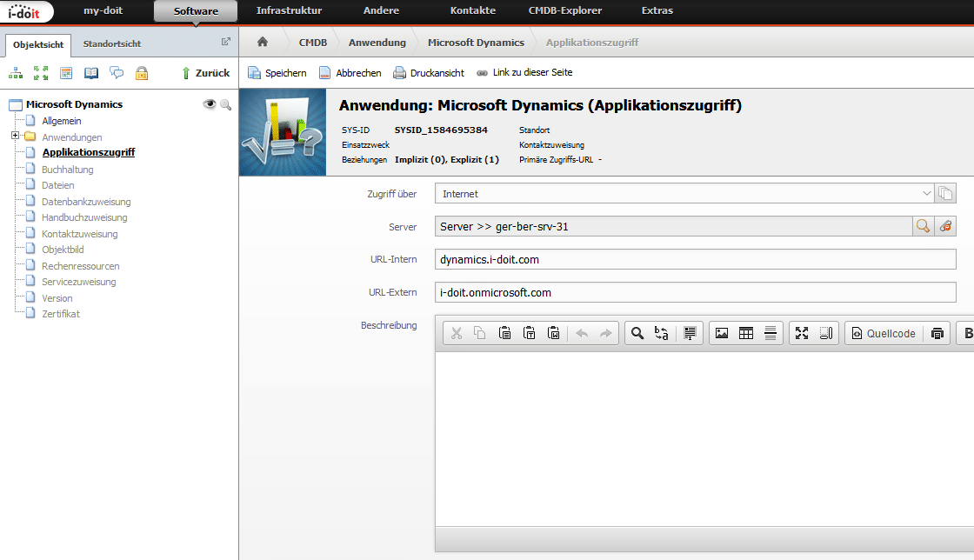
Task: Insert a table via editor toolbar
Action: tap(746, 333)
